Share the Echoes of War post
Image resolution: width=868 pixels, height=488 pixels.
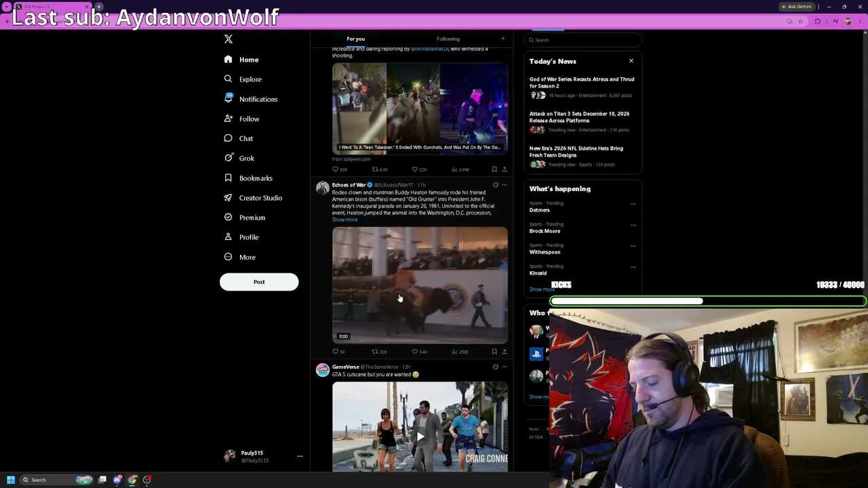pos(504,352)
